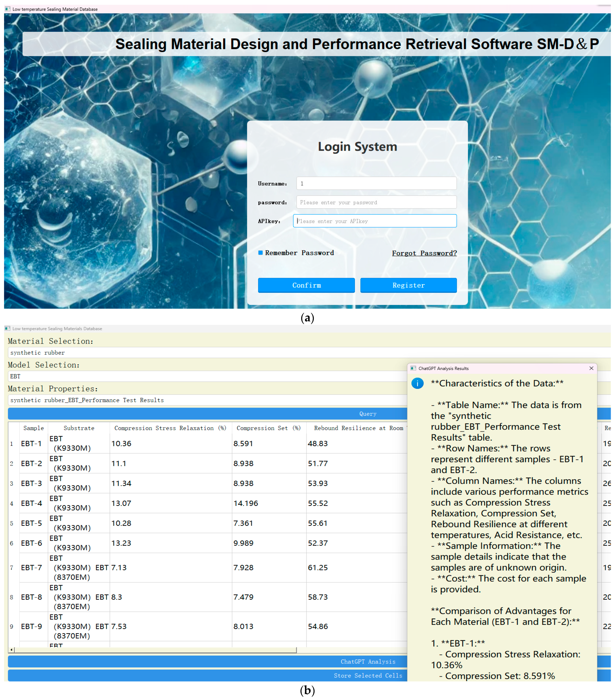
Task: Toggle the Remember Password checkbox
Action: coord(261,253)
